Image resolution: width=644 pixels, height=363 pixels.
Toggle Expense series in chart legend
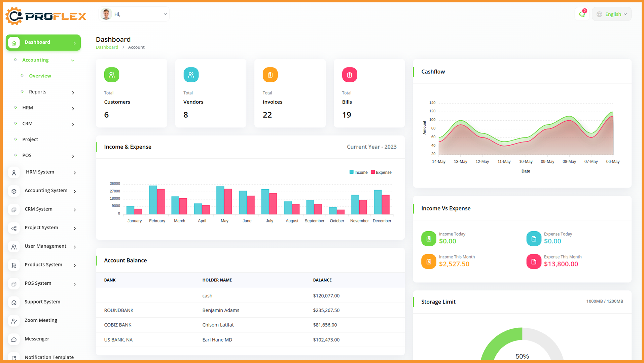pos(381,172)
